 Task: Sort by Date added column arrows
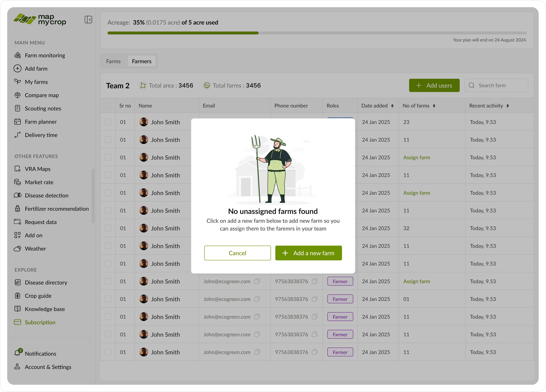tap(392, 106)
